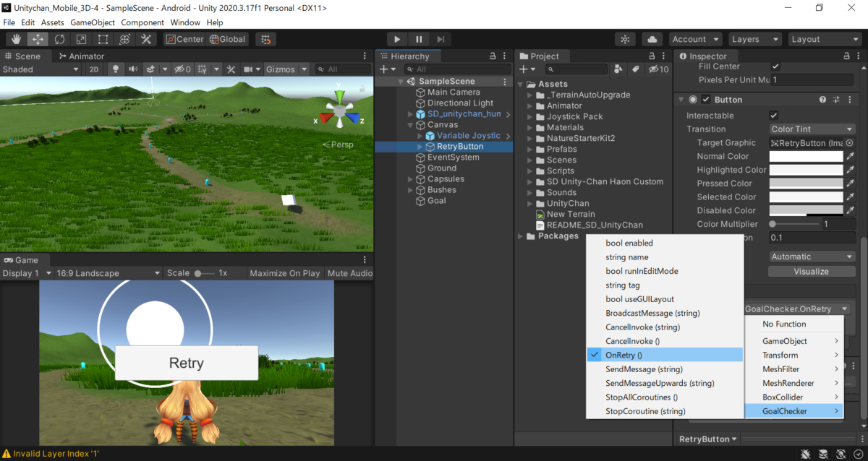The image size is (868, 461).
Task: Toggle grid snapping icon in toolbar
Action: (265, 39)
